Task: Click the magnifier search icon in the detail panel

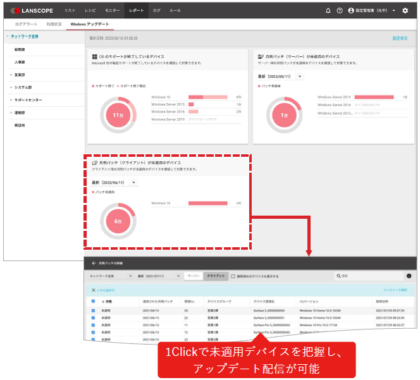Action: point(339,276)
